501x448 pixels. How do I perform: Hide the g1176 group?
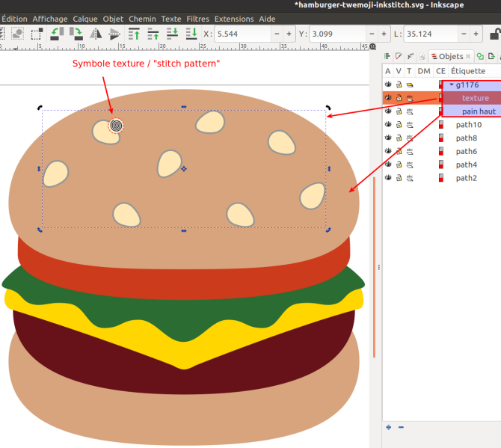(x=388, y=85)
